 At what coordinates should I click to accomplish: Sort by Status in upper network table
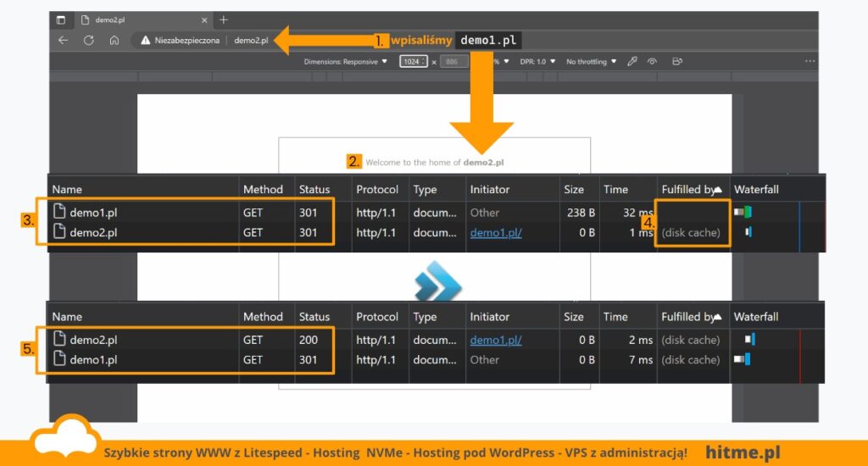click(x=314, y=189)
